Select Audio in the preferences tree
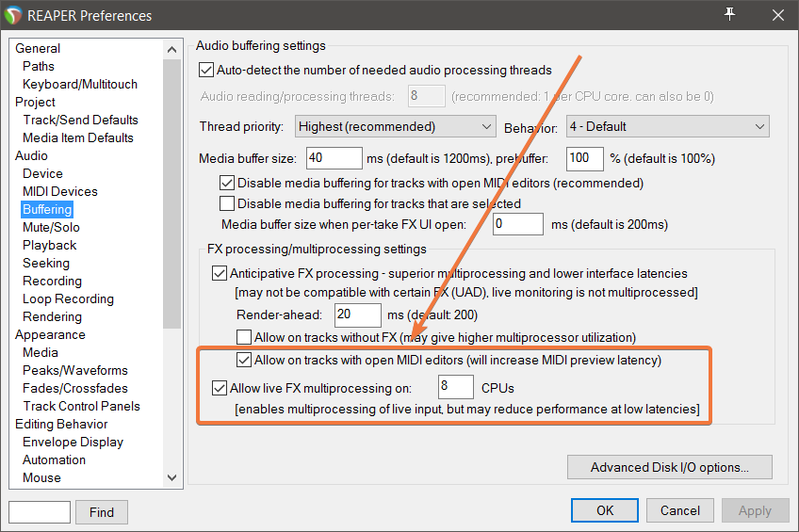 point(31,155)
